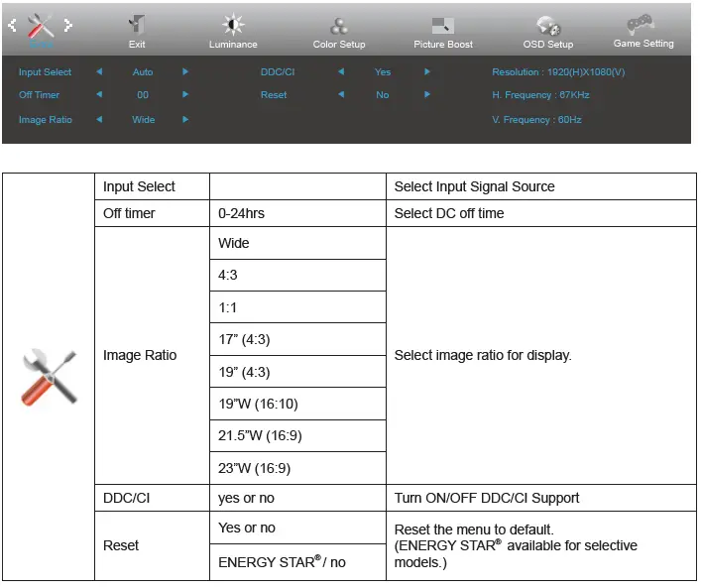701x588 pixels.
Task: Click the Off timer table cell
Action: [x=152, y=213]
